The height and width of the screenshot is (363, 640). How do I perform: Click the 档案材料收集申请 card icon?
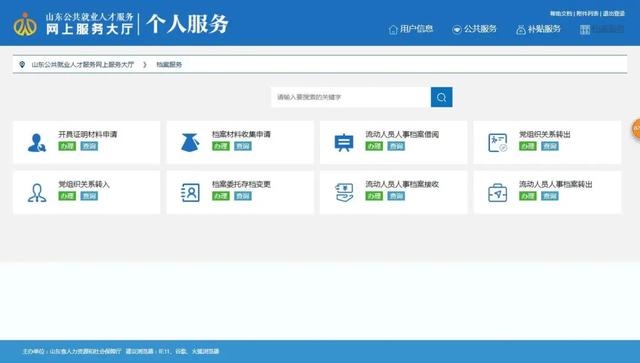click(190, 143)
